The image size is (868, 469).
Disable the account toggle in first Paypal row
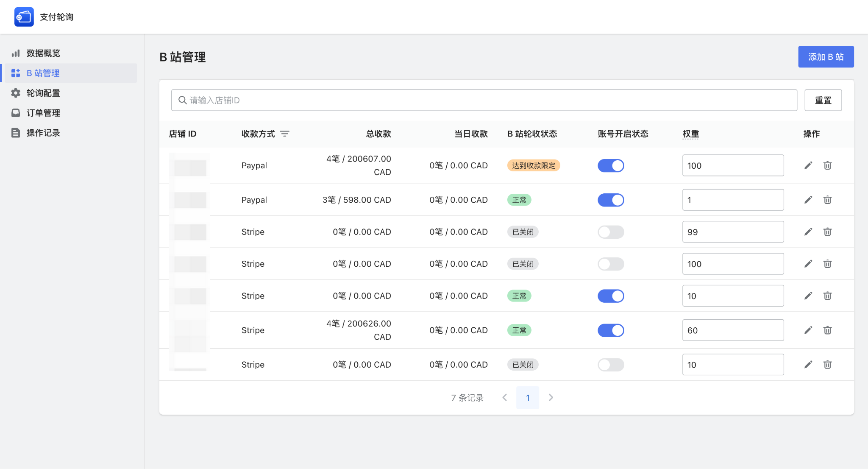tap(611, 165)
